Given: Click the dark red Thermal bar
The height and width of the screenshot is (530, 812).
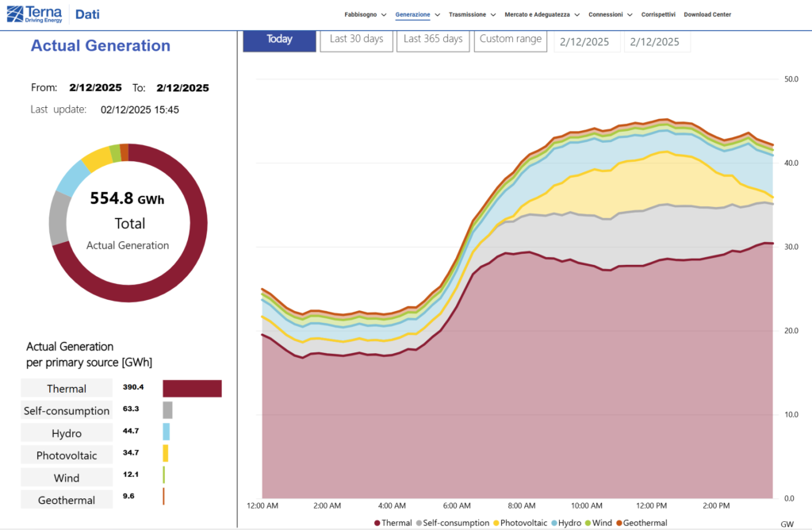Looking at the screenshot, I should pyautogui.click(x=192, y=389).
